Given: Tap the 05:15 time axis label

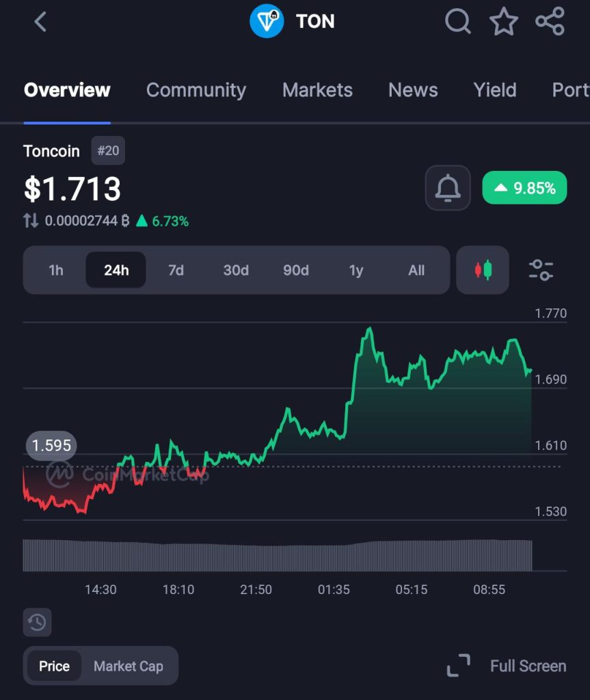Looking at the screenshot, I should tap(412, 589).
